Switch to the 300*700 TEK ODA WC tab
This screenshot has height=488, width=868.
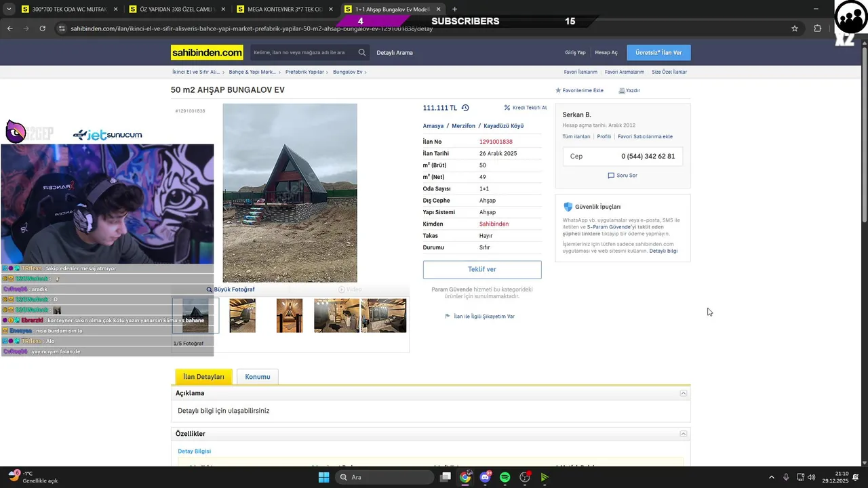point(68,9)
